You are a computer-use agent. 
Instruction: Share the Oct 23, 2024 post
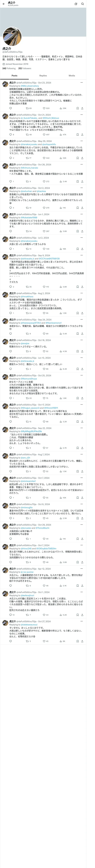coord(82,108)
